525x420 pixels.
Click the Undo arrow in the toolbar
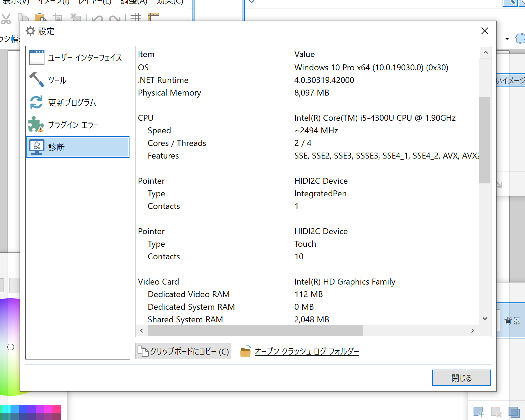(x=97, y=19)
